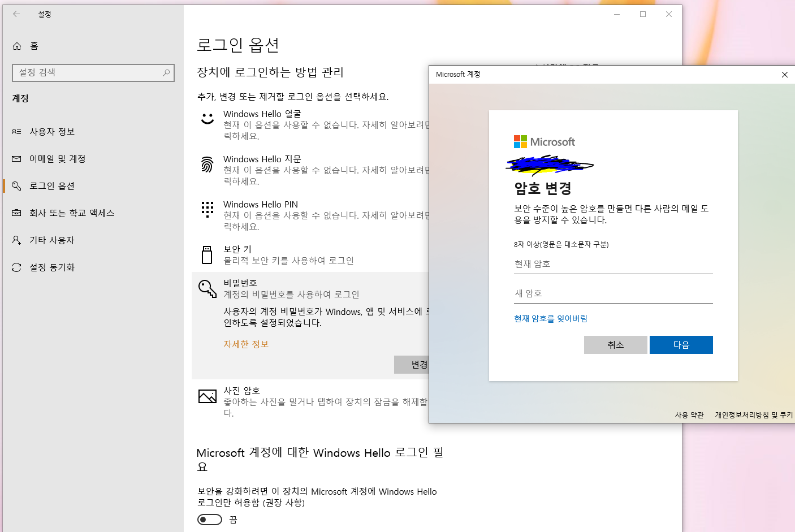The width and height of the screenshot is (795, 532).
Task: Click the 보안 키 USB security key icon
Action: [x=208, y=254]
